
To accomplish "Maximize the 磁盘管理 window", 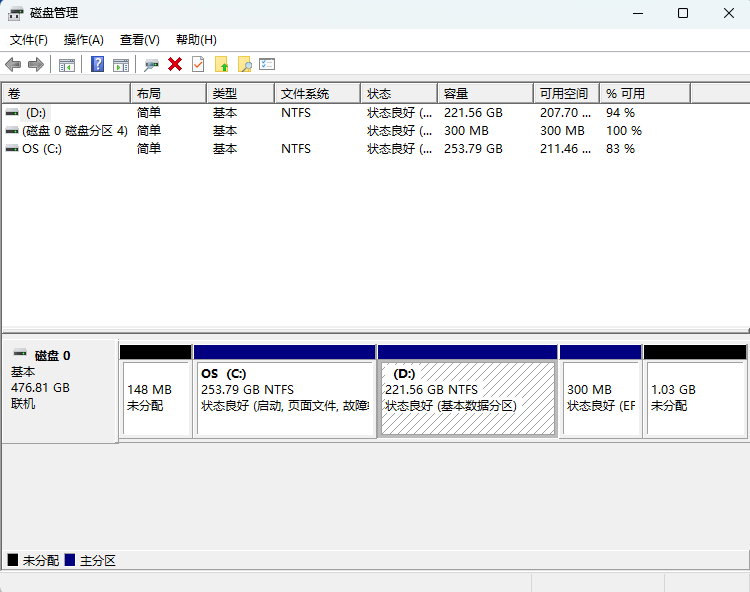I will (x=683, y=13).
